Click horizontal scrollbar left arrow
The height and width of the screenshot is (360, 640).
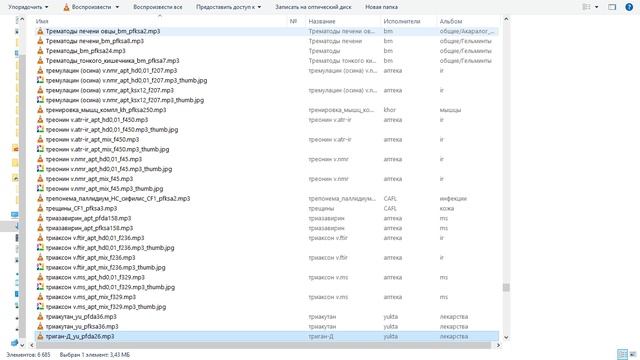[x=32, y=345]
